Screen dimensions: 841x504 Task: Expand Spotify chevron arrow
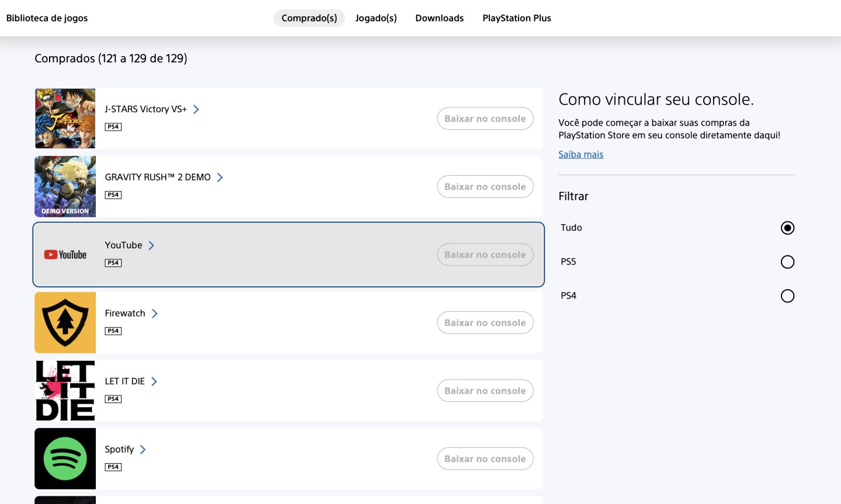coord(143,450)
